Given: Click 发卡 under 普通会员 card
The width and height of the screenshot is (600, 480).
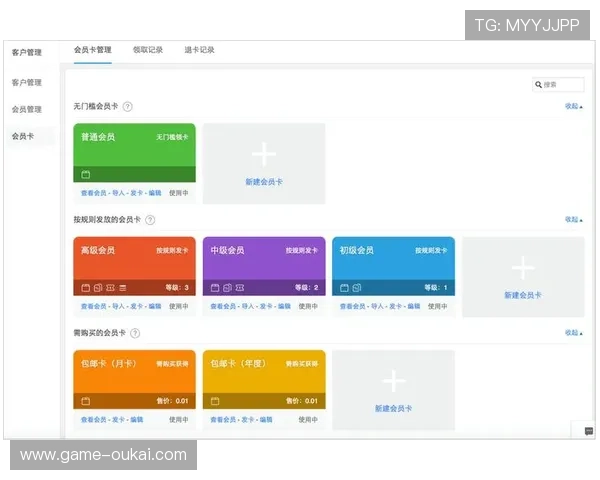Looking at the screenshot, I should point(137,193).
